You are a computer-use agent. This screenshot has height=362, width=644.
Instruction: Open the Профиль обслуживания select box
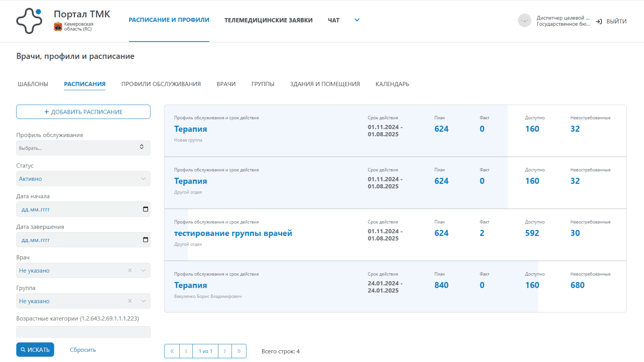[x=83, y=148]
